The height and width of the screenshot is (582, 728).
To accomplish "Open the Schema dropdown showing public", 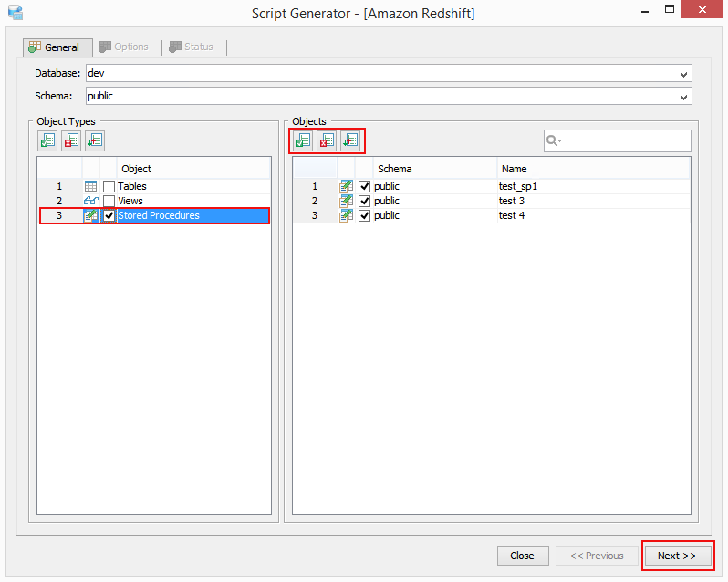I will click(x=389, y=96).
